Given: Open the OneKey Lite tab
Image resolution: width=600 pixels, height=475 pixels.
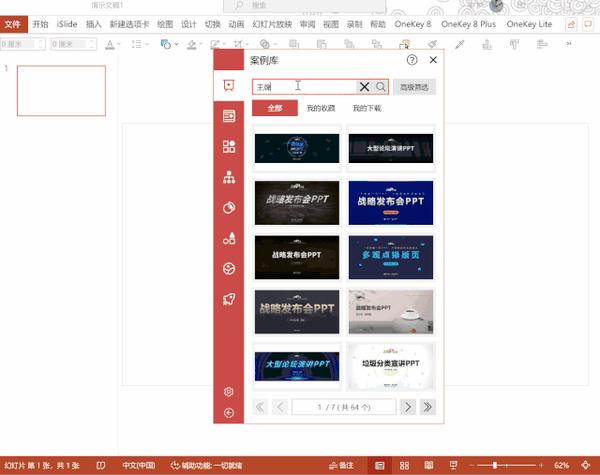Looking at the screenshot, I should pos(529,24).
